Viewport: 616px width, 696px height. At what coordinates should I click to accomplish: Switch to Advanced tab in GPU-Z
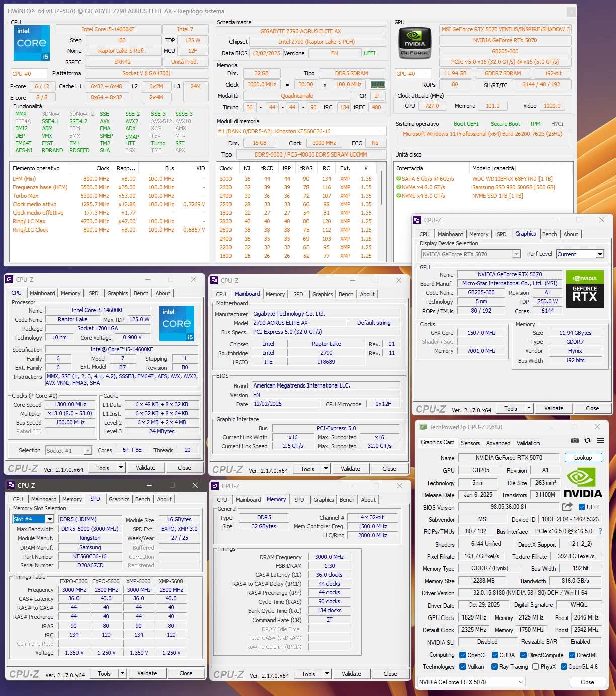498,443
